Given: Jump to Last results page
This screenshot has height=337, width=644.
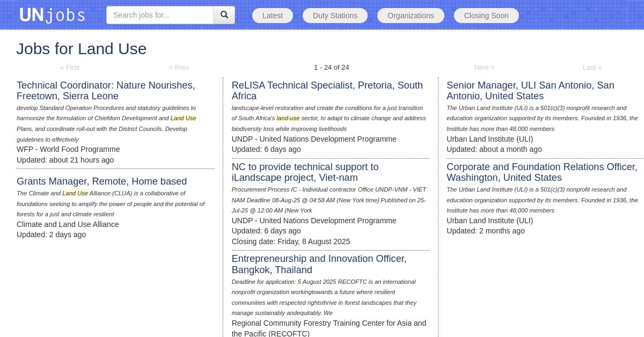Looking at the screenshot, I should pyautogui.click(x=592, y=67).
